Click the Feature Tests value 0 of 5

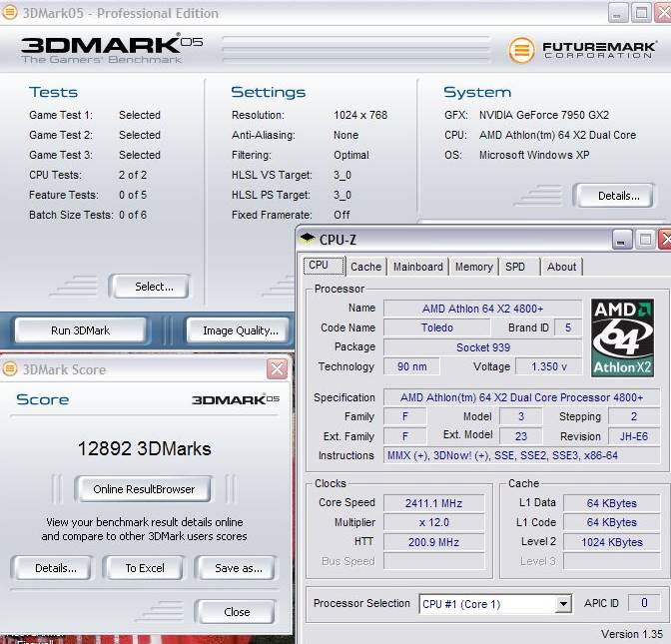pyautogui.click(x=133, y=195)
